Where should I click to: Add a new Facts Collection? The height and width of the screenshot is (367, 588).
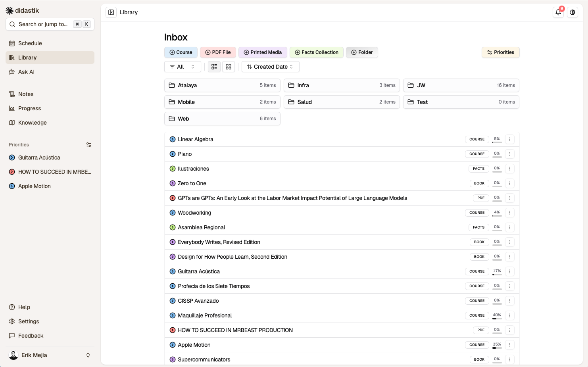point(317,52)
